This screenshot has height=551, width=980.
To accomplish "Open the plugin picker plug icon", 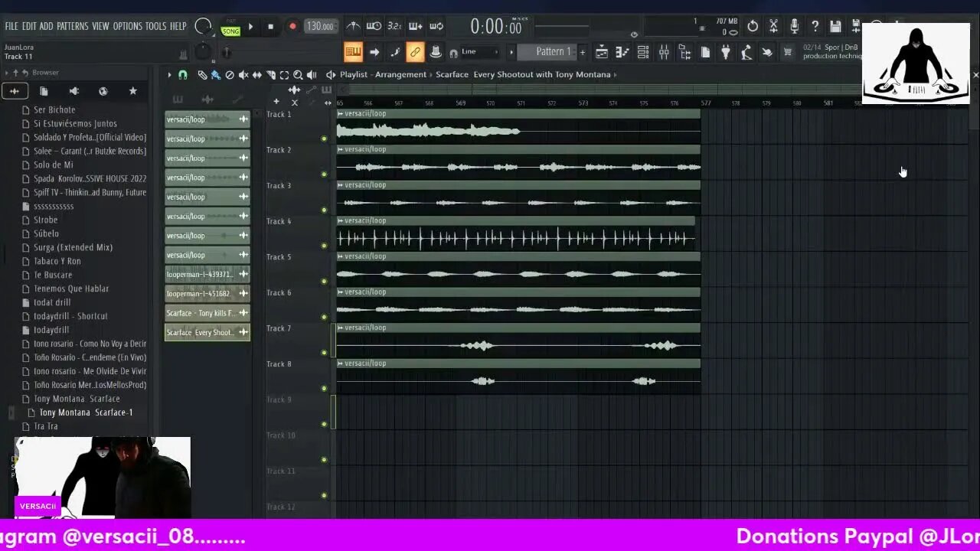I will (726, 52).
